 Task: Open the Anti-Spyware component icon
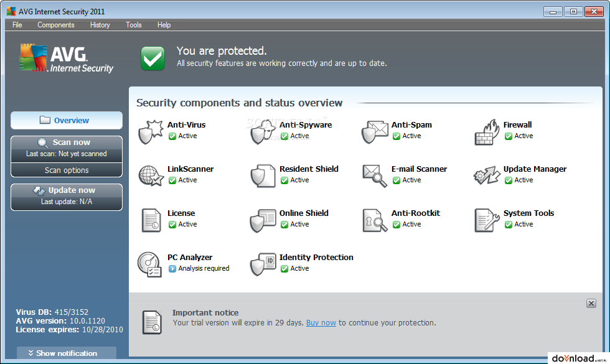coord(263,132)
